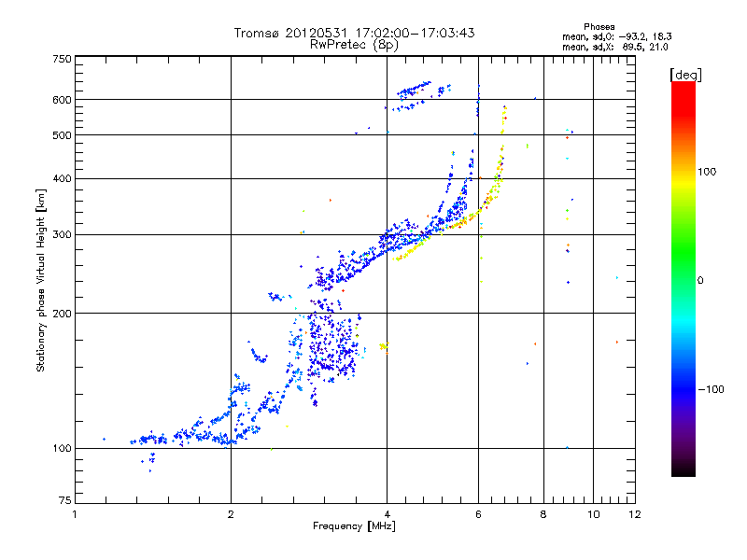Click the x-axis '2' tick label
Viewport: 747px width, 560px height.
click(x=231, y=514)
